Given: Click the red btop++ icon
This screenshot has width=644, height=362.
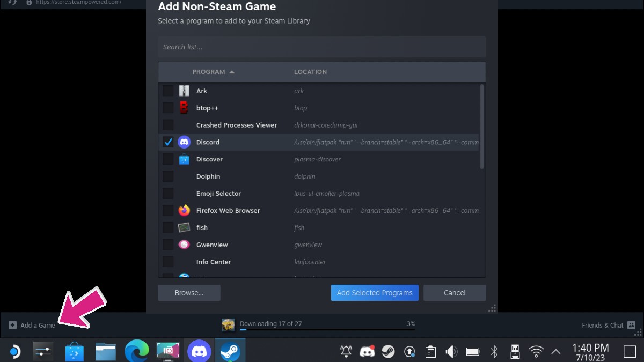Looking at the screenshot, I should tap(184, 108).
